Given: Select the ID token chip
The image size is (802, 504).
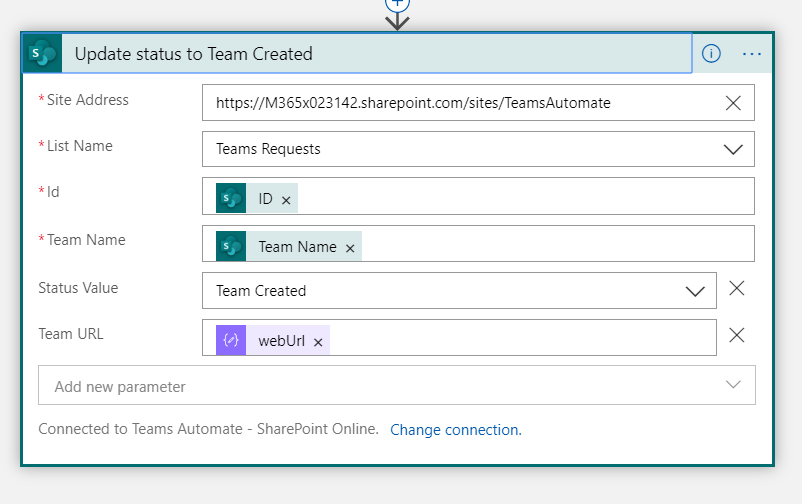Looking at the screenshot, I should click(x=257, y=198).
